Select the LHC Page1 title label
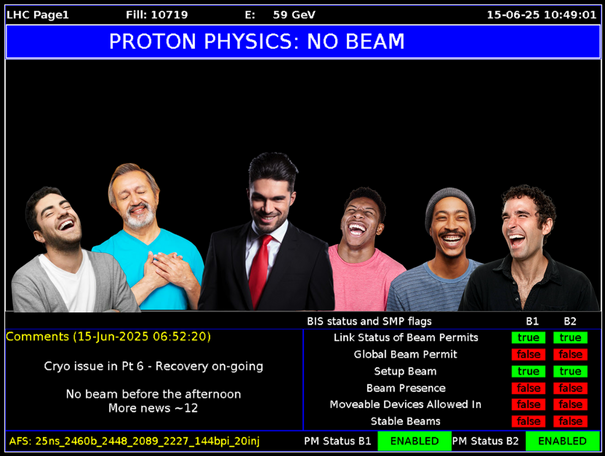The image size is (605, 456). (34, 15)
